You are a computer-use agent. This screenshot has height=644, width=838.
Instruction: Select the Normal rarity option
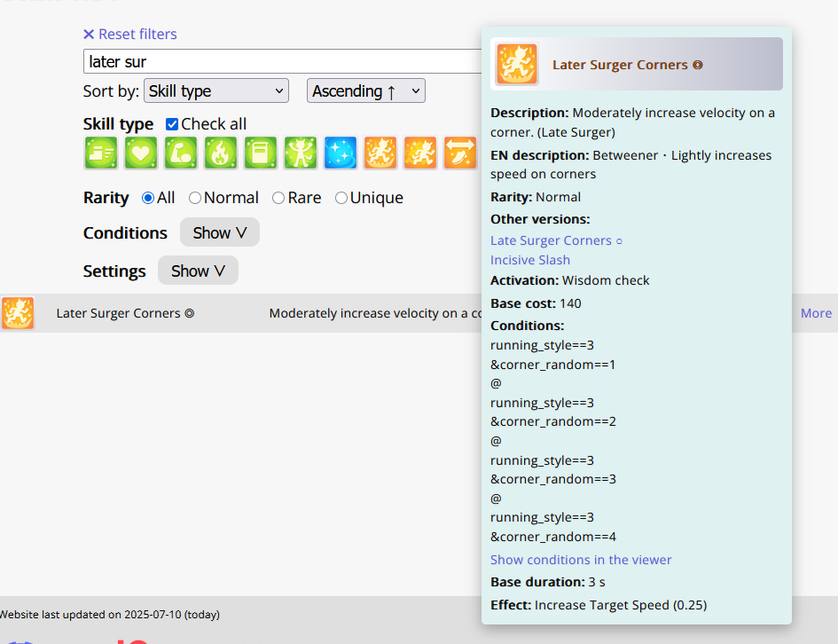coord(195,198)
